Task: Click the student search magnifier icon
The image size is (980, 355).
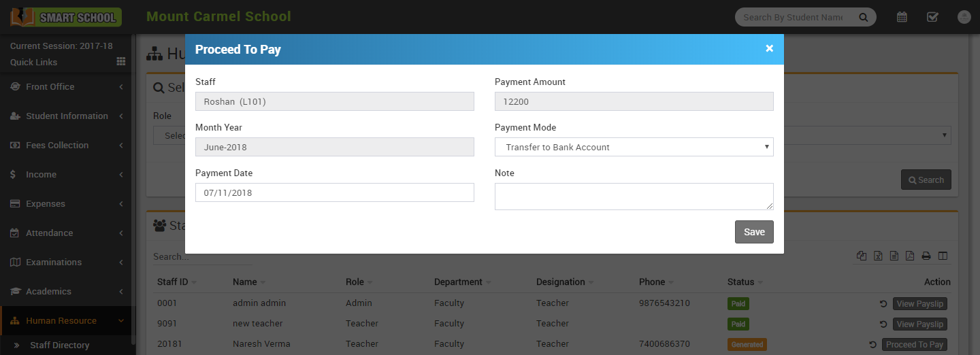Action: (x=863, y=17)
